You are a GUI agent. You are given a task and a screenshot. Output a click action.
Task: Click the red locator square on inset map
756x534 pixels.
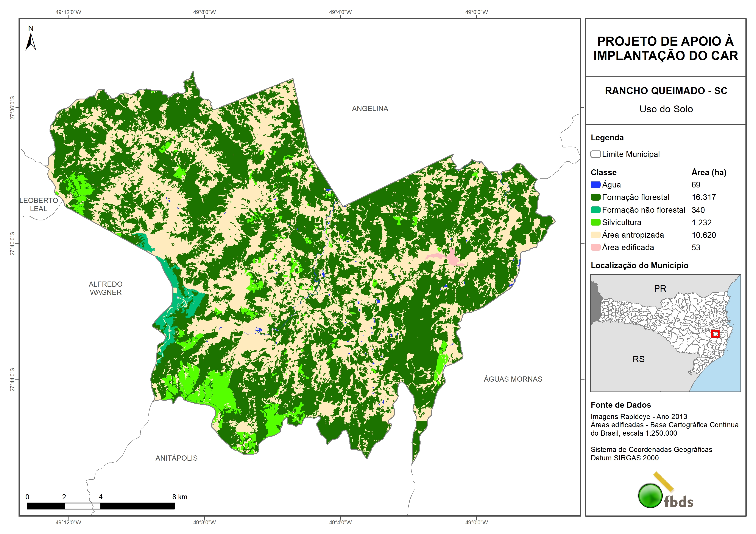click(715, 334)
